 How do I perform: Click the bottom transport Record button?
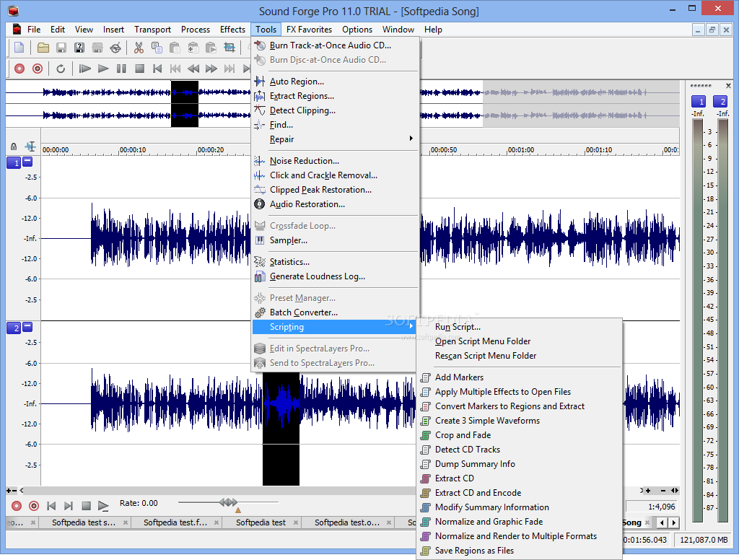click(17, 507)
